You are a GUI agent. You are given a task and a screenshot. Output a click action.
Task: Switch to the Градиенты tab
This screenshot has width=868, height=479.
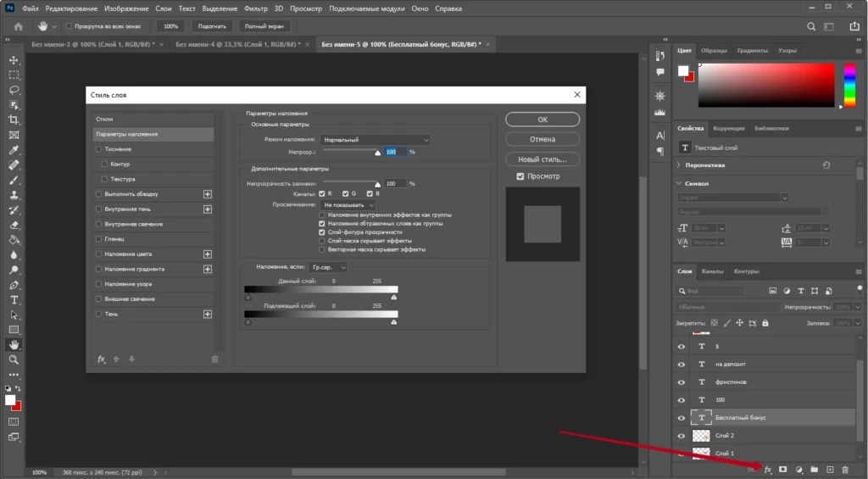(753, 50)
